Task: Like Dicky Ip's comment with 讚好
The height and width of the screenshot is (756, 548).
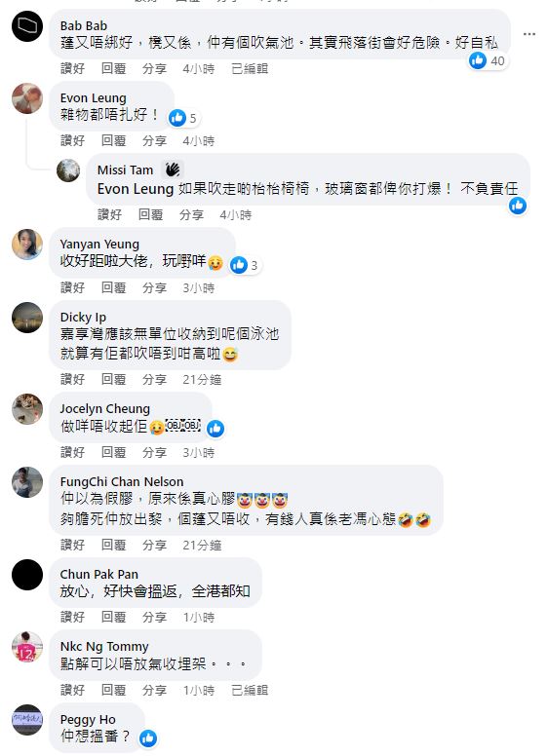Action: tap(73, 379)
